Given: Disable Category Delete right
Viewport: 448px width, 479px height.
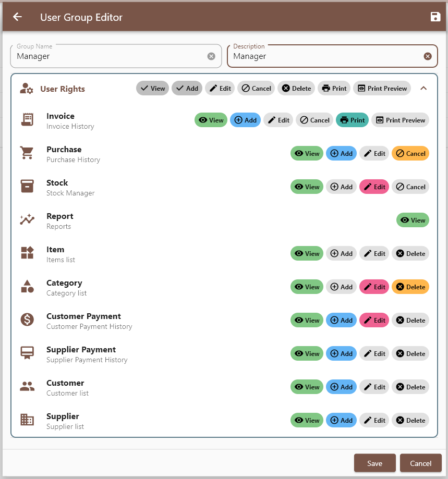Looking at the screenshot, I should pos(410,287).
